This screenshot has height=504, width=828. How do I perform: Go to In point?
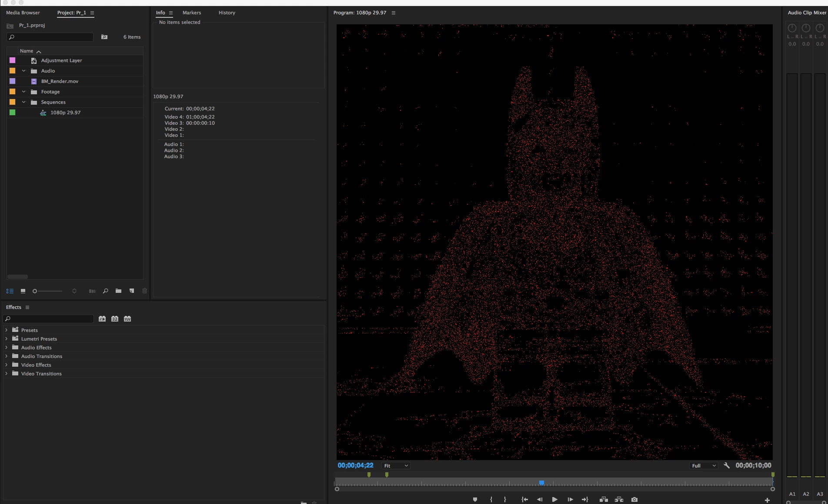(525, 500)
